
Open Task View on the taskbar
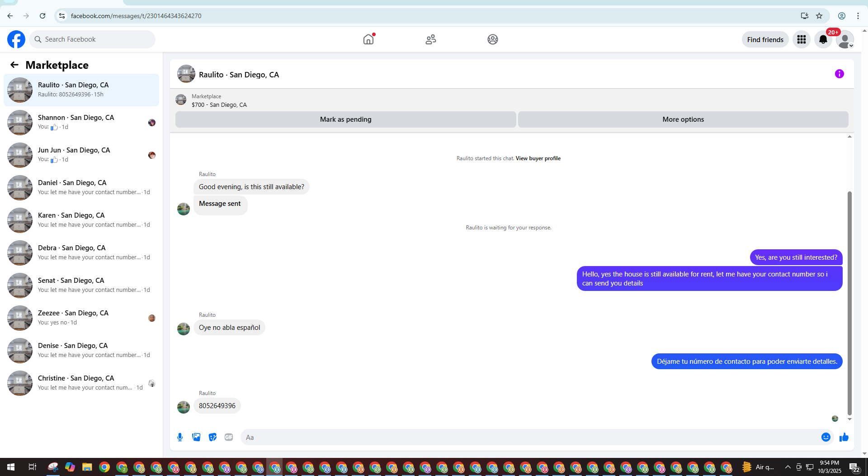click(32, 467)
